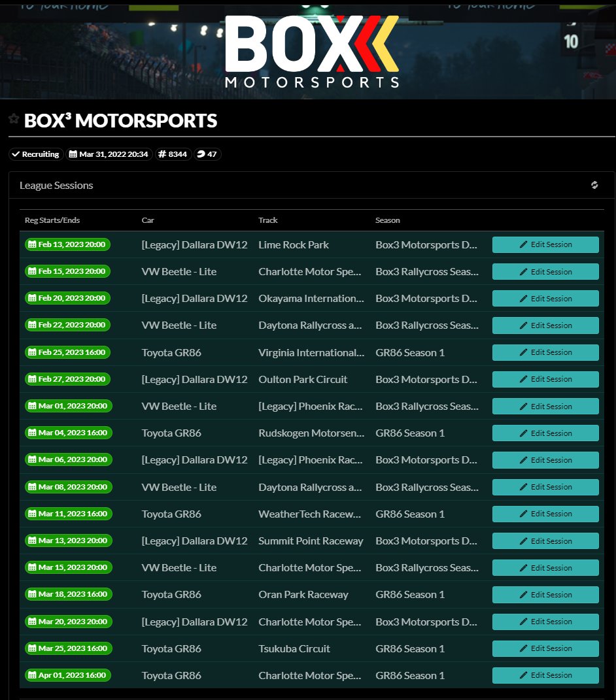Edit Session for Mar 15 Charlotte rallycross
This screenshot has height=700, width=616.
[x=545, y=568]
